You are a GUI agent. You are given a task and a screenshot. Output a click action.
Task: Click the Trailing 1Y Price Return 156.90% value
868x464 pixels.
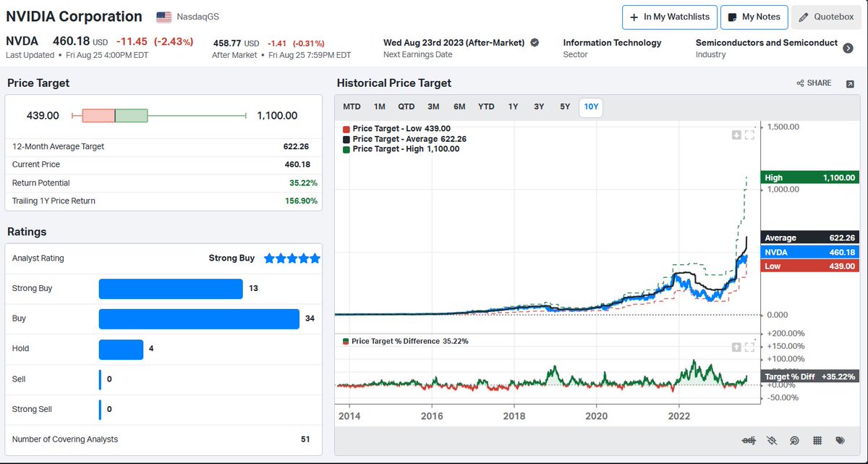coord(301,201)
